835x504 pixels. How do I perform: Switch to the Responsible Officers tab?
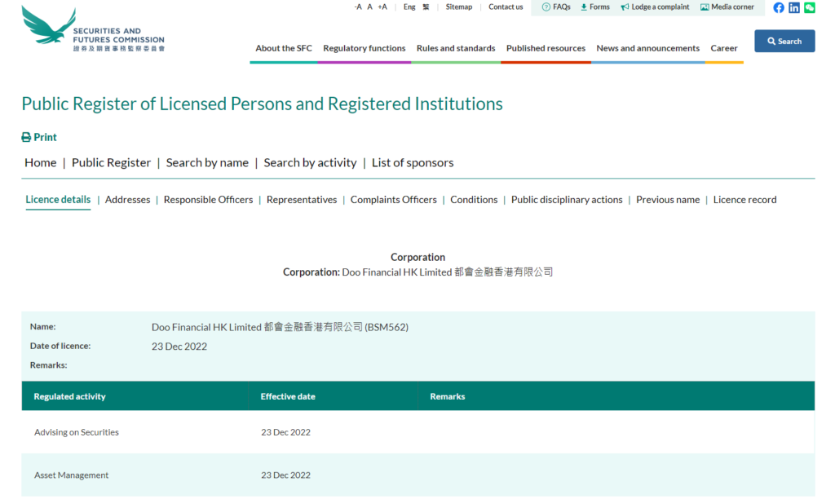(x=208, y=200)
